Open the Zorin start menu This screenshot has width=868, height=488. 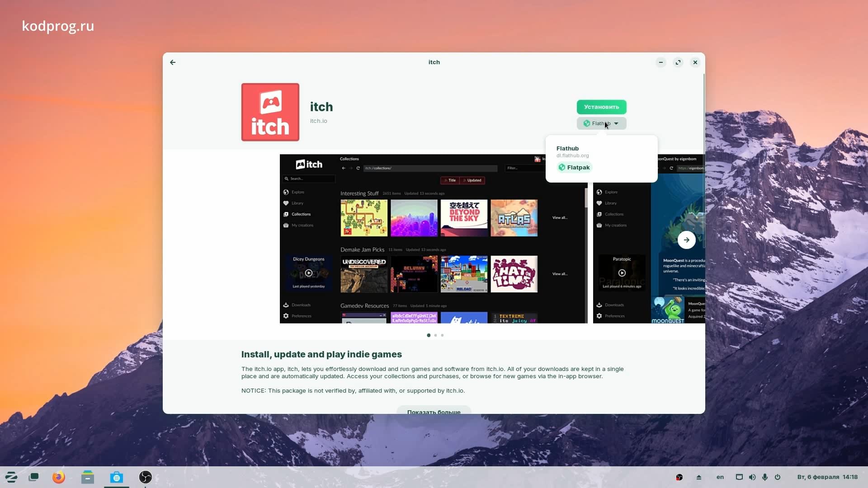[11, 477]
